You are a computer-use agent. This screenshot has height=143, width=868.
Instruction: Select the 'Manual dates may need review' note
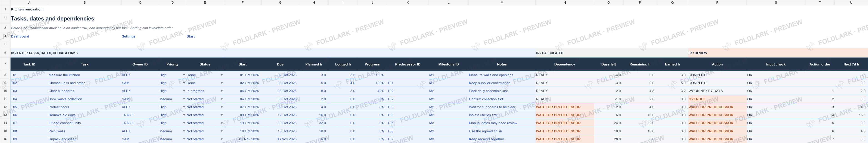(x=502, y=123)
